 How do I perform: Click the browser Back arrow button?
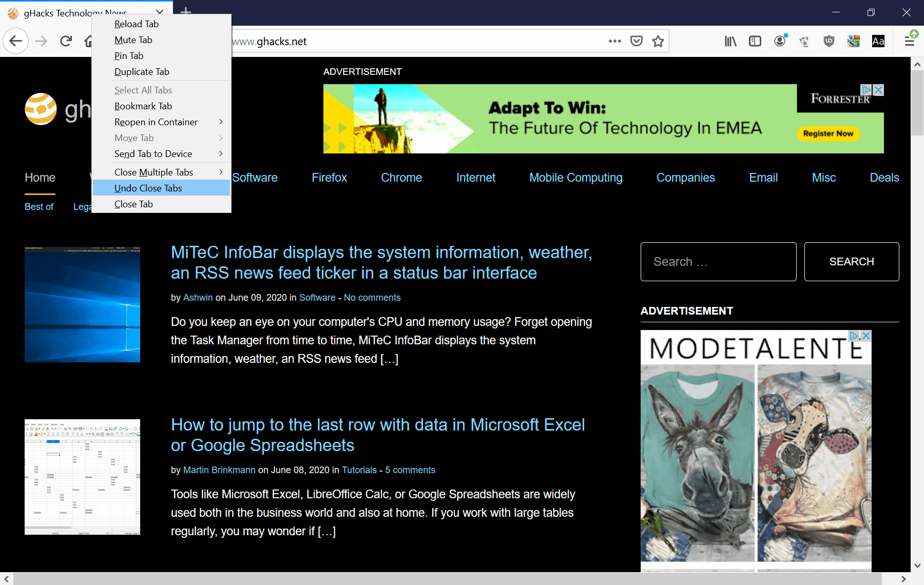tap(16, 41)
